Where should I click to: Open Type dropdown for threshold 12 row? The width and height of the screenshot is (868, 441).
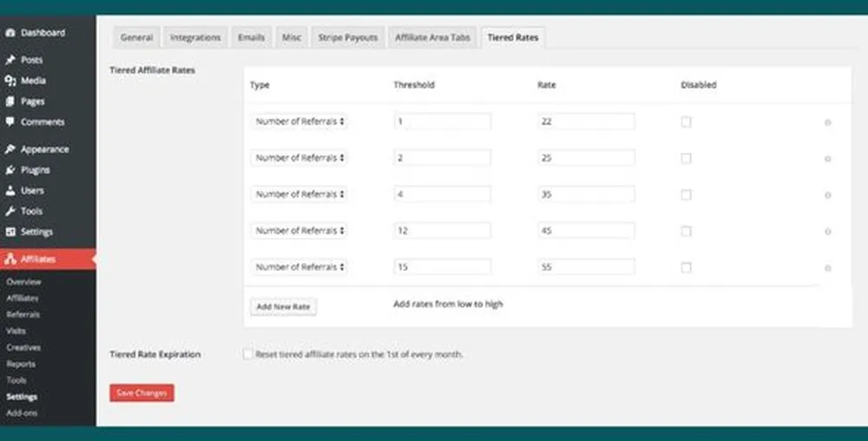point(299,231)
